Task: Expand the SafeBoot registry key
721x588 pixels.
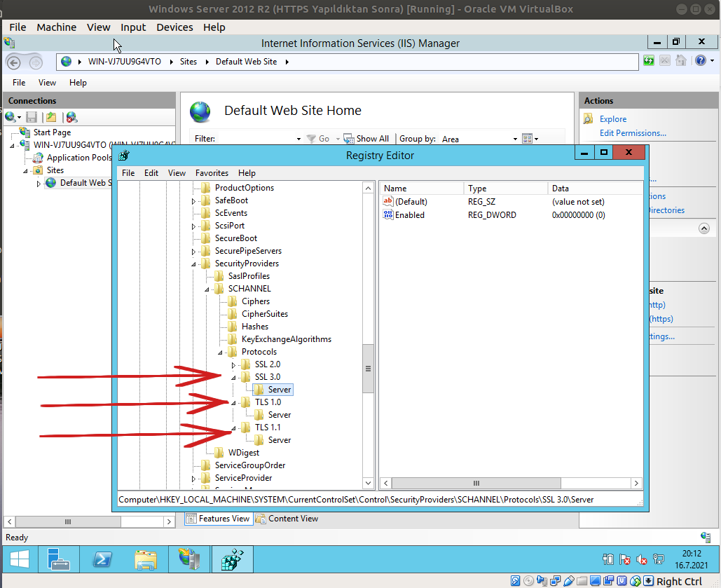Action: [x=193, y=201]
